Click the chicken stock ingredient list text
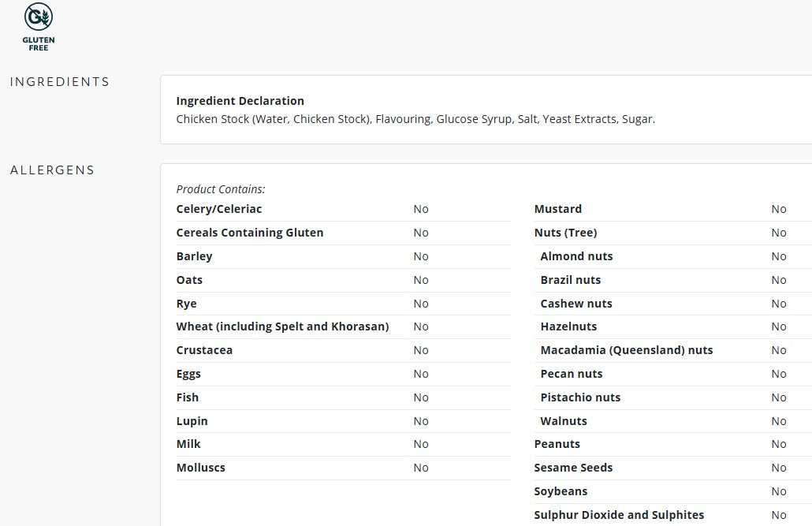Viewport: 812px width, 526px height. pos(415,118)
